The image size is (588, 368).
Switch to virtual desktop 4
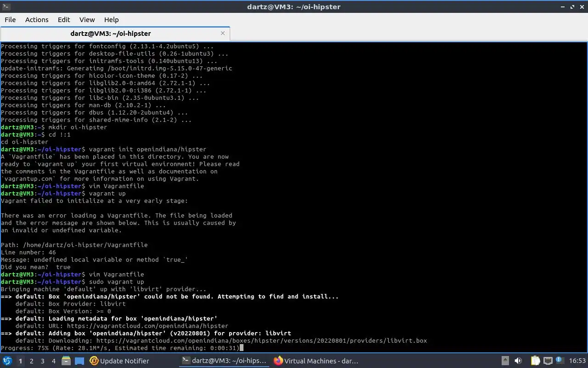(53, 361)
